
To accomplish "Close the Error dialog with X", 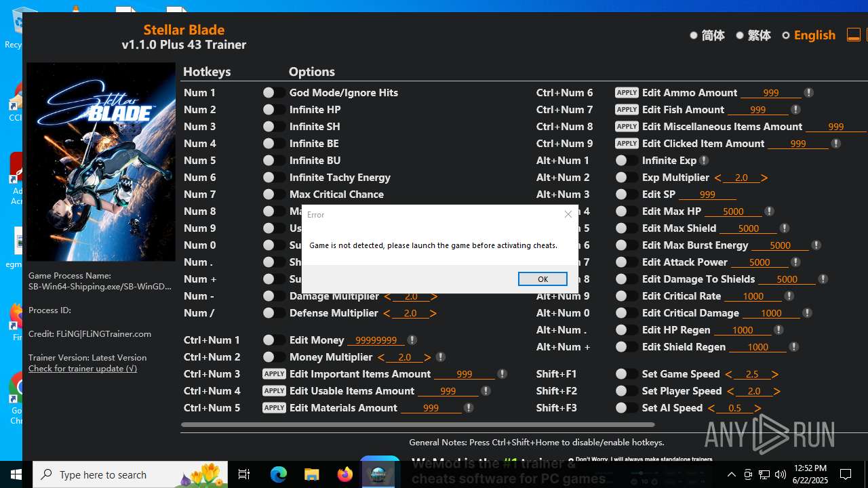I will [568, 214].
